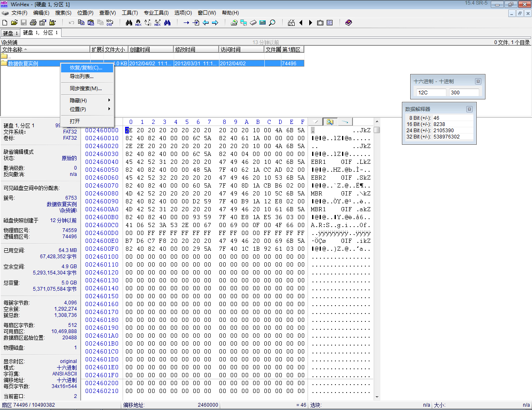Click the magnifier tab above text column
The width and height of the screenshot is (532, 410).
coord(330,122)
